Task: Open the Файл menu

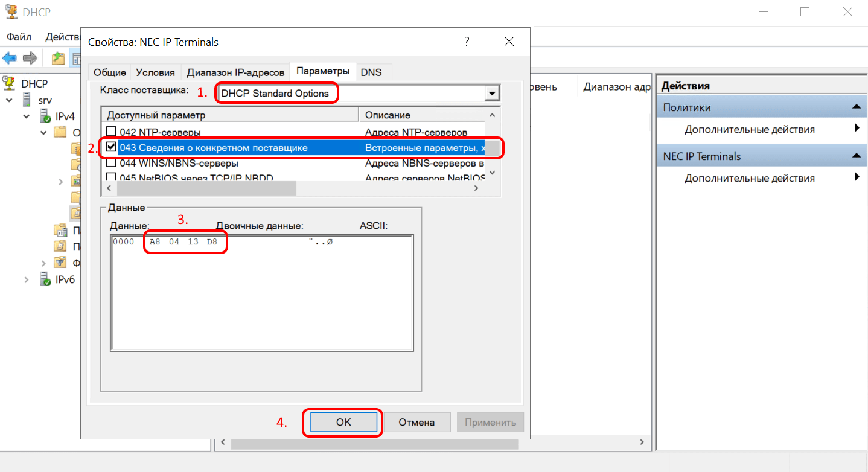Action: tap(19, 37)
